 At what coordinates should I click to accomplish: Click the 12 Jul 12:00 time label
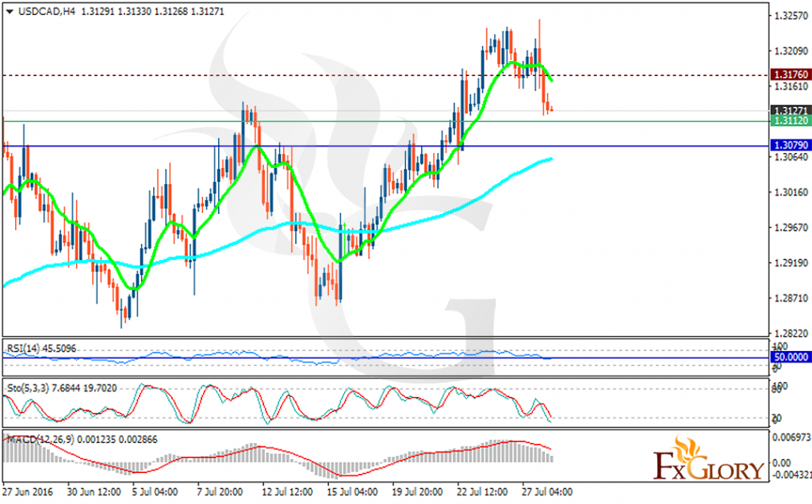287,491
